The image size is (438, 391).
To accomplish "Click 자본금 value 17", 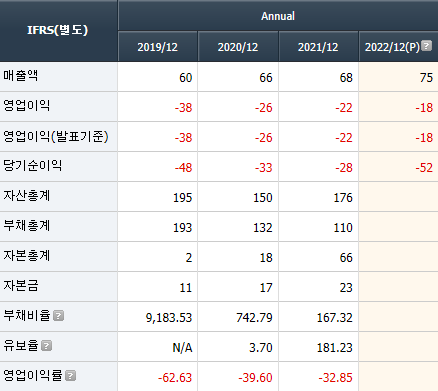I will [x=266, y=288].
